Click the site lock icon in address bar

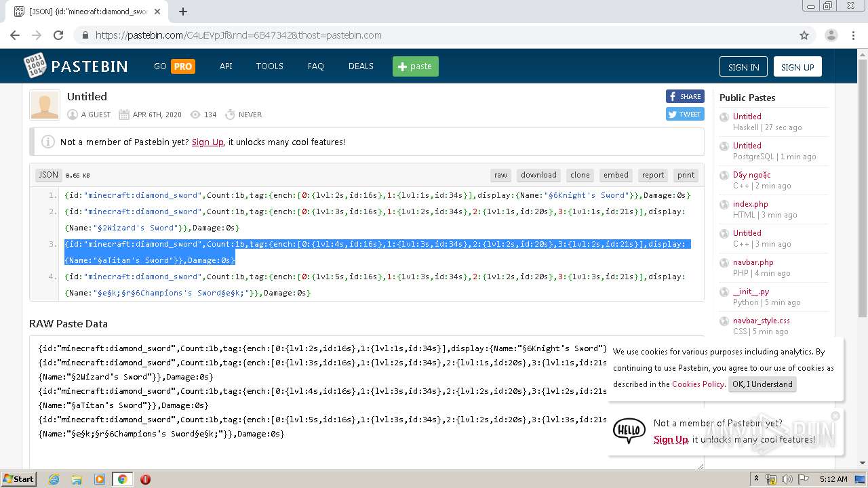point(85,35)
